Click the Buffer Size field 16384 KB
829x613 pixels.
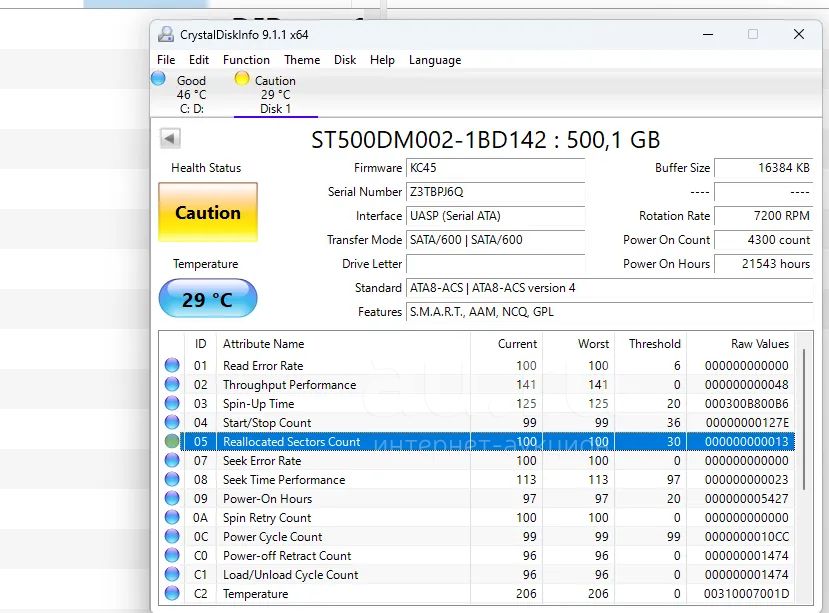(764, 168)
